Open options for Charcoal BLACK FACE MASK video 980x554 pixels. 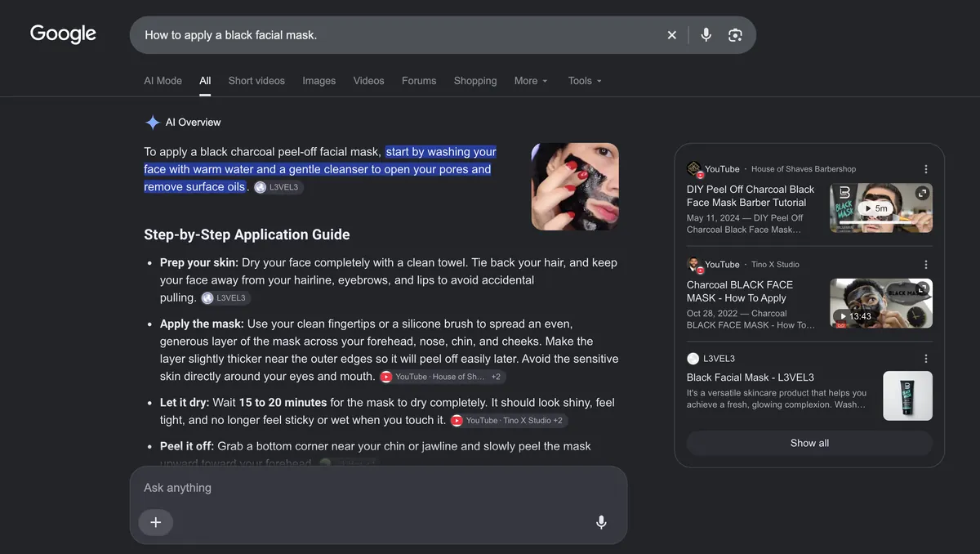coord(926,265)
